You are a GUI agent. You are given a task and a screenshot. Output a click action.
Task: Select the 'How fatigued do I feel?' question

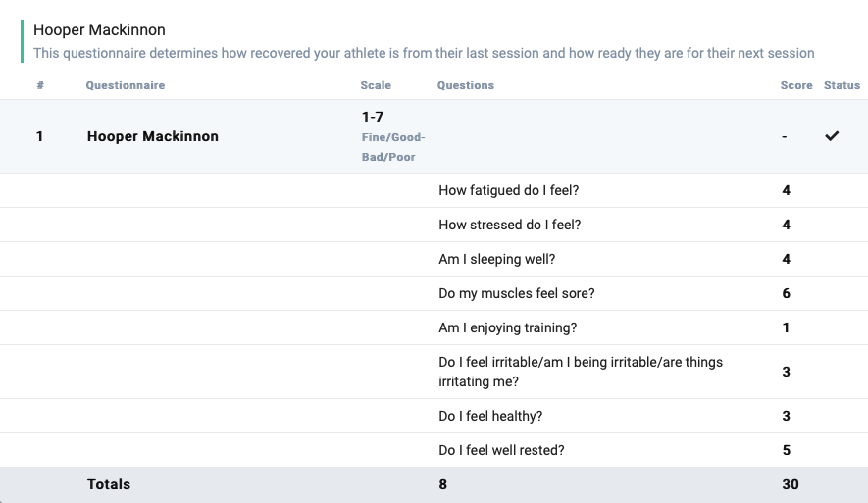coord(509,190)
